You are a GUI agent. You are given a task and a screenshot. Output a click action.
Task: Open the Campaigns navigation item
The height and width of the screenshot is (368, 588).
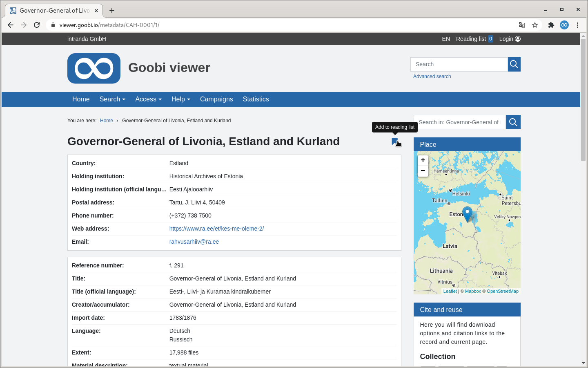click(216, 99)
